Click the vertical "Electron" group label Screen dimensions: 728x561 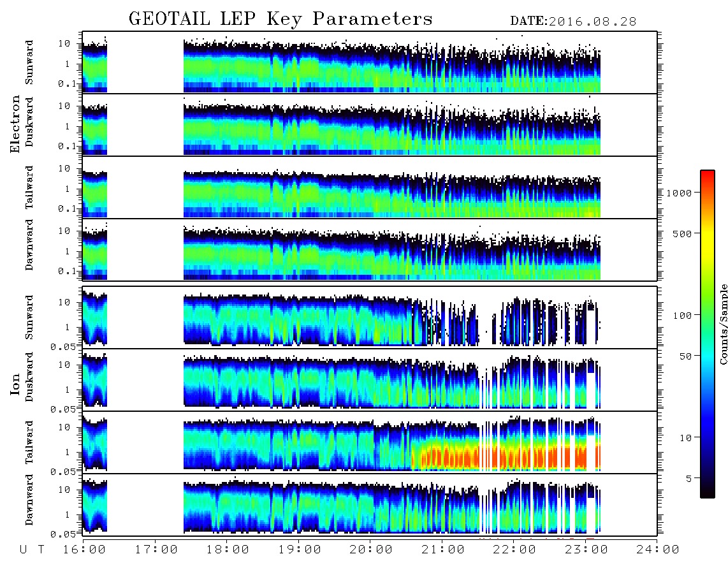[15, 124]
